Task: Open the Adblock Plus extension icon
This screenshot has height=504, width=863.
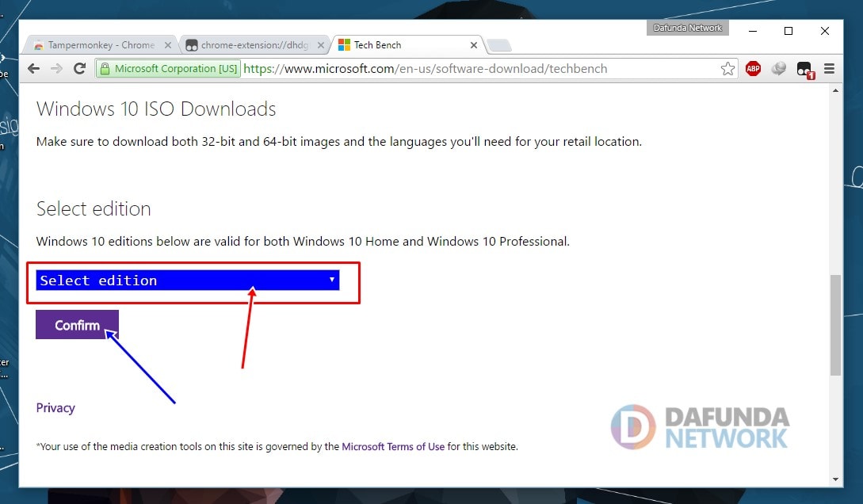Action: click(x=753, y=69)
